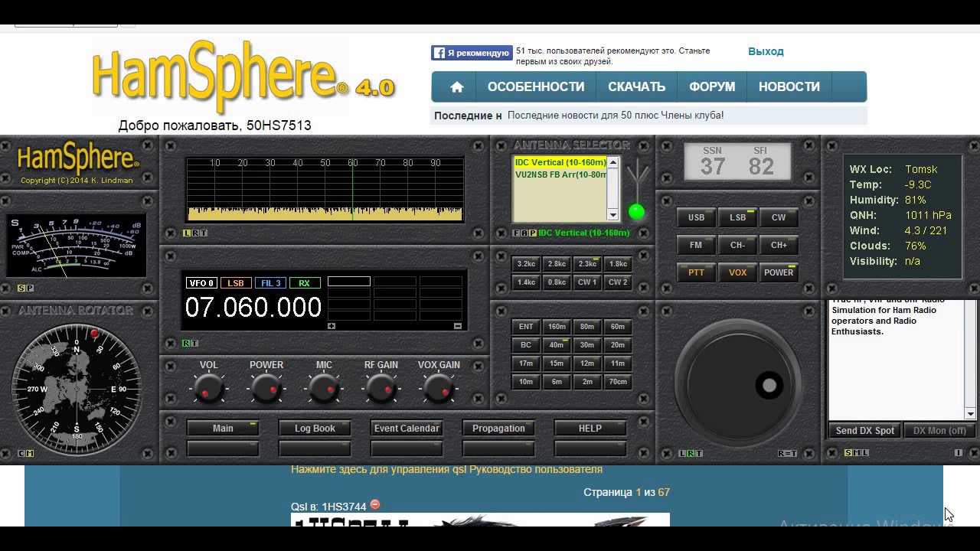
Task: Click the RF GAIN knob
Action: (x=381, y=390)
